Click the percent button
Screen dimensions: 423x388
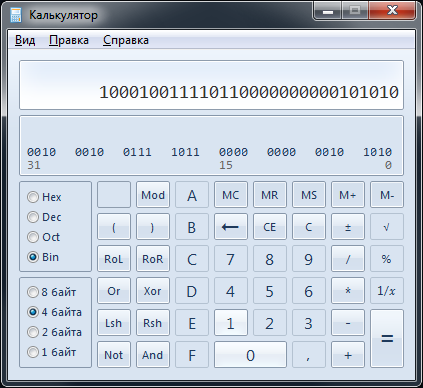tap(387, 259)
